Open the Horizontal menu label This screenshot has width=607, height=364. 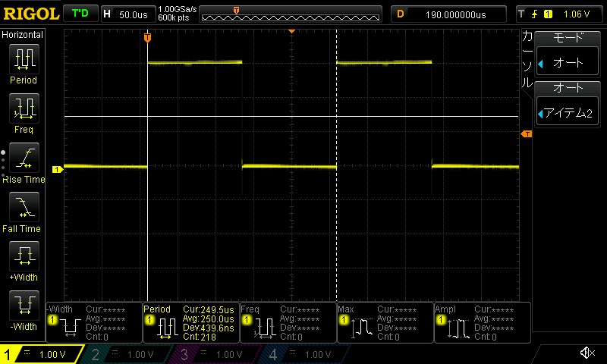point(23,35)
